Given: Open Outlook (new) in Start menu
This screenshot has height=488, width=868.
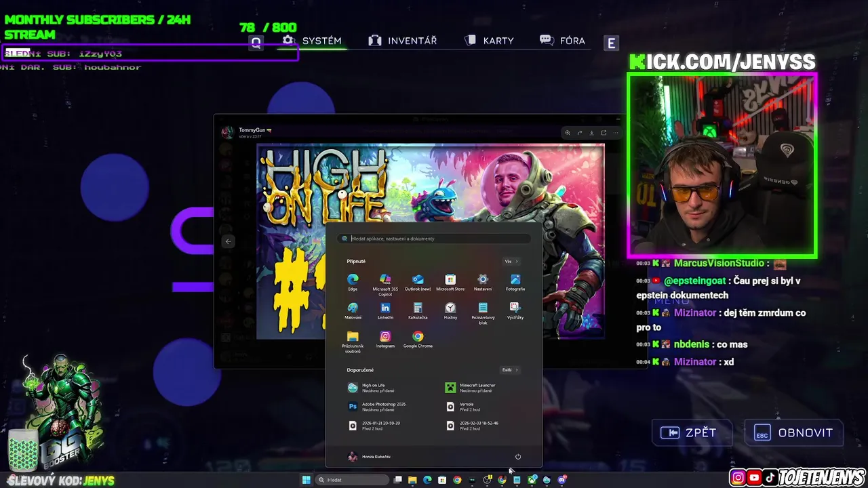Looking at the screenshot, I should coord(418,283).
